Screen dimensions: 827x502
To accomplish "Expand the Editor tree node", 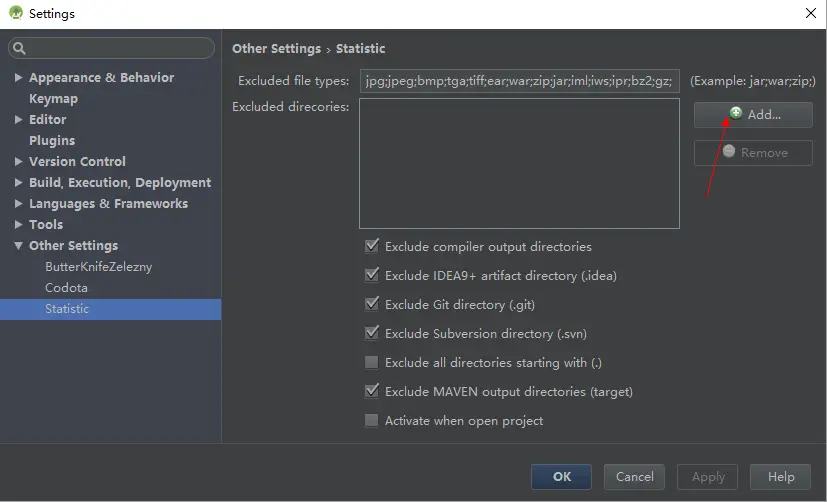I will (x=18, y=120).
